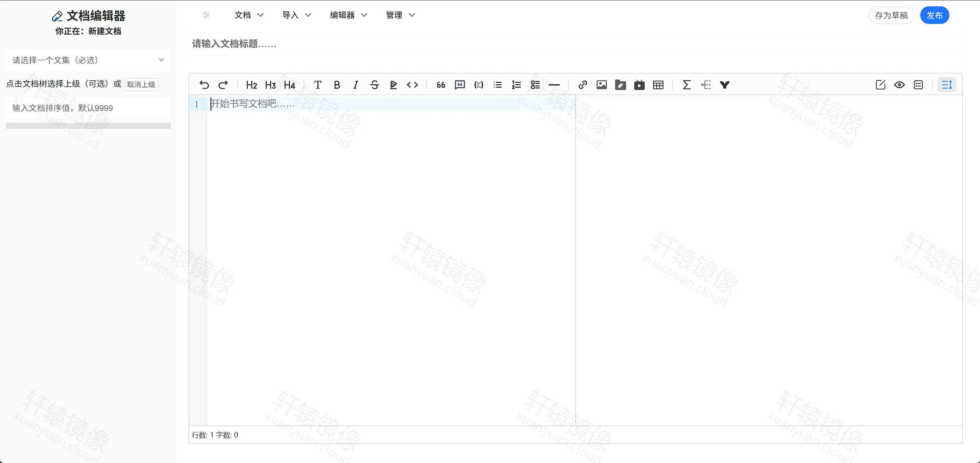The height and width of the screenshot is (463, 980).
Task: Apply italic formatting
Action: pyautogui.click(x=355, y=85)
